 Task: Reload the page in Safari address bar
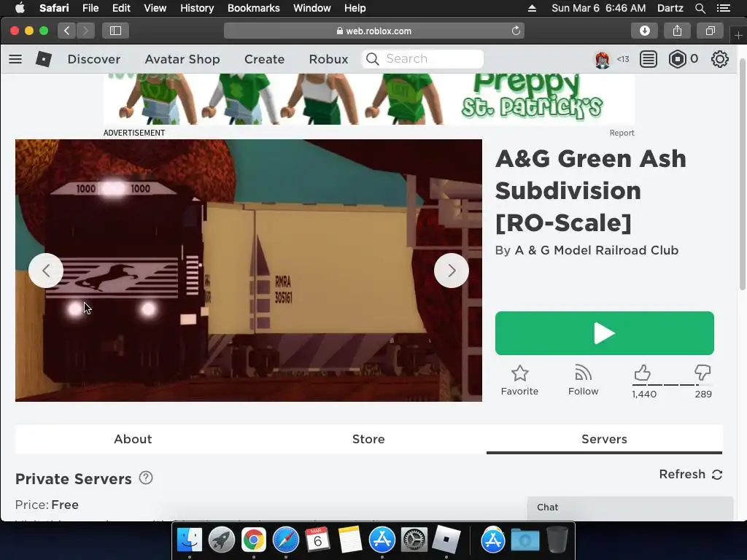[x=516, y=31]
